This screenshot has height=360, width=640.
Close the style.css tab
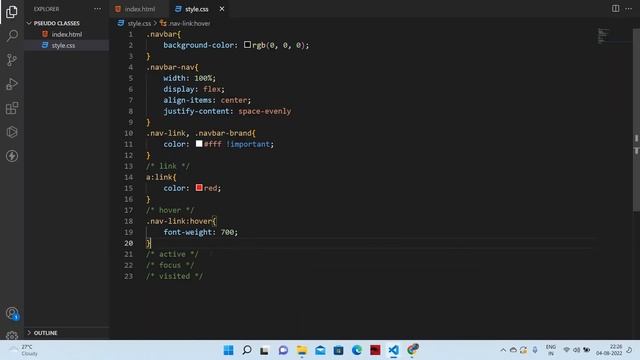click(x=222, y=9)
